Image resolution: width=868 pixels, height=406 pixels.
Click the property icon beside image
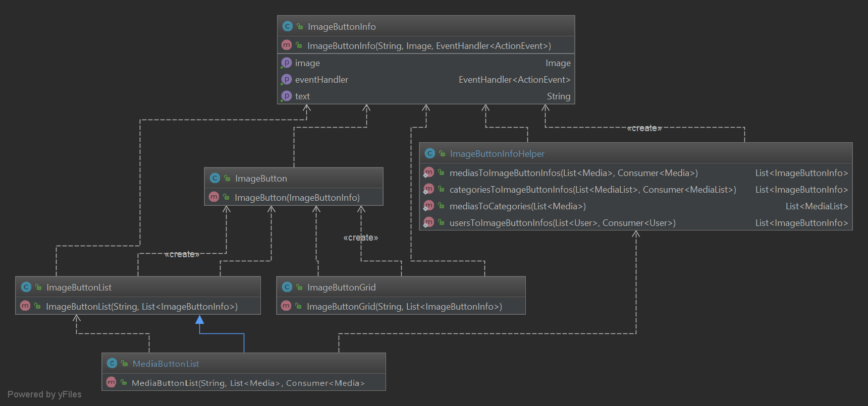click(x=286, y=63)
